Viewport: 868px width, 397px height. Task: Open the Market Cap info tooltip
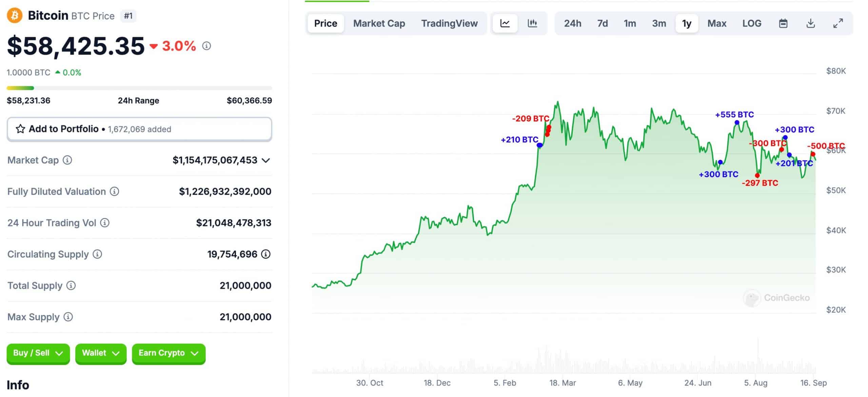point(66,160)
